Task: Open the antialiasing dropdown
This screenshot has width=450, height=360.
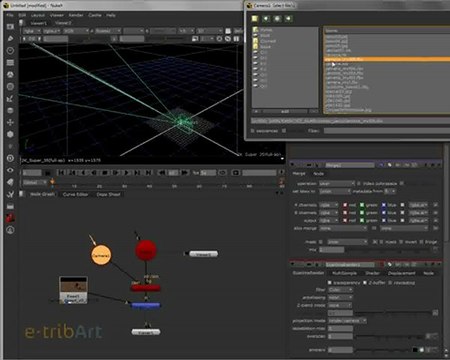Action: click(340, 297)
